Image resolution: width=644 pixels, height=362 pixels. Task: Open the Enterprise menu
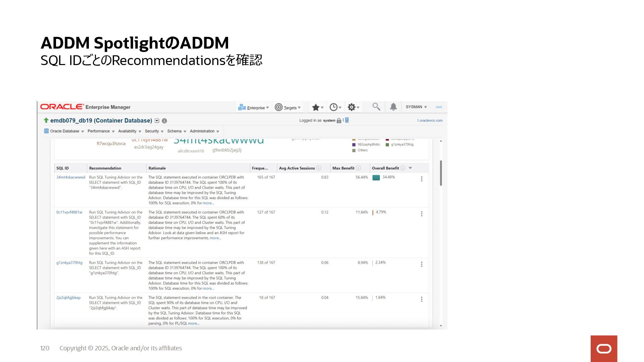point(253,108)
